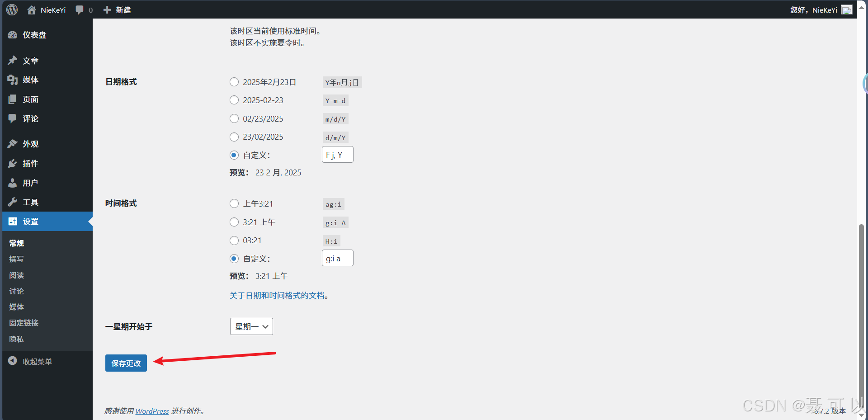This screenshot has width=868, height=420.
Task: Open user avatar in top right corner
Action: coord(847,10)
